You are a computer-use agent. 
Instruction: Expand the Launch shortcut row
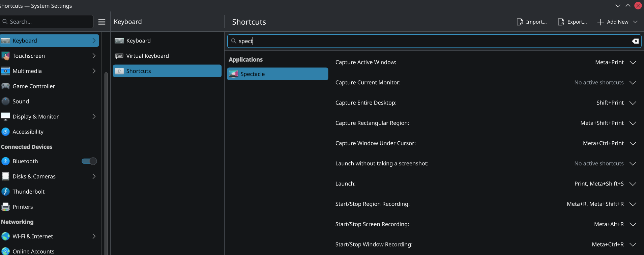tap(633, 184)
